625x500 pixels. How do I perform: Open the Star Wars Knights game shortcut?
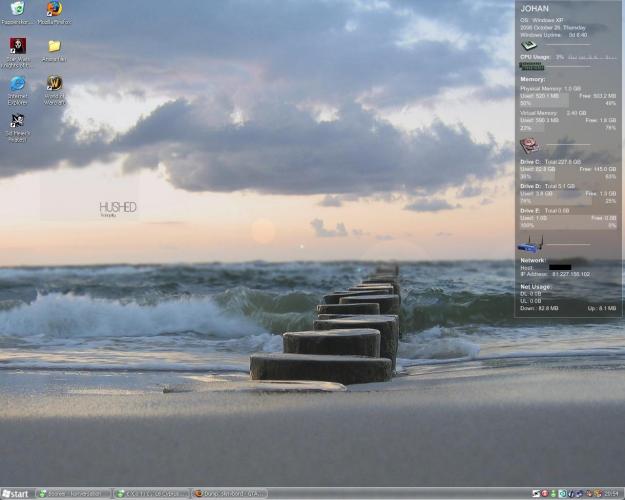coord(17,47)
